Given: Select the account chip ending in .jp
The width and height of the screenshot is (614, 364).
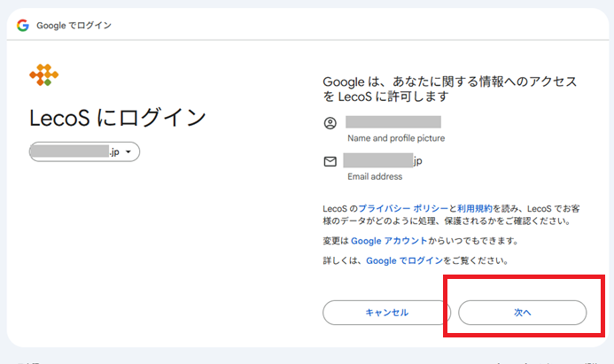Looking at the screenshot, I should [x=84, y=152].
